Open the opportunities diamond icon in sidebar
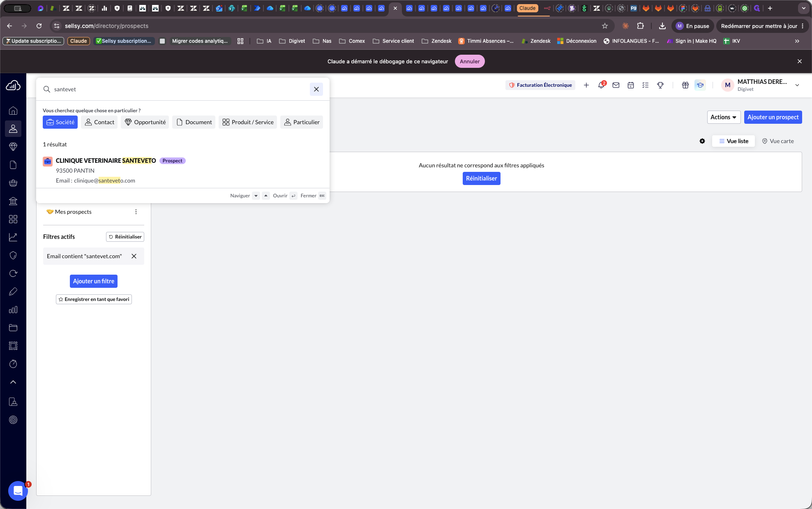812x509 pixels. (13, 147)
